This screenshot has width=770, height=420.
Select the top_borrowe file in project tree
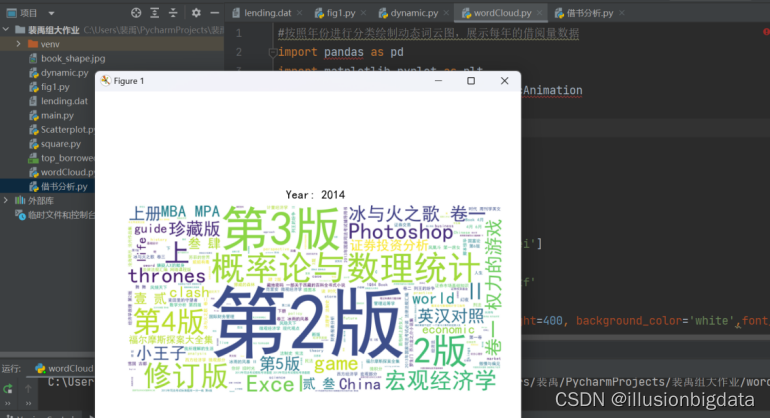point(67,158)
